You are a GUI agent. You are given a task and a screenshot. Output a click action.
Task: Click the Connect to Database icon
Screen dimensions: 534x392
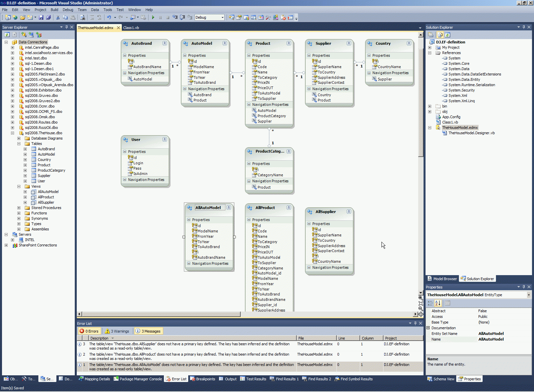(x=24, y=34)
